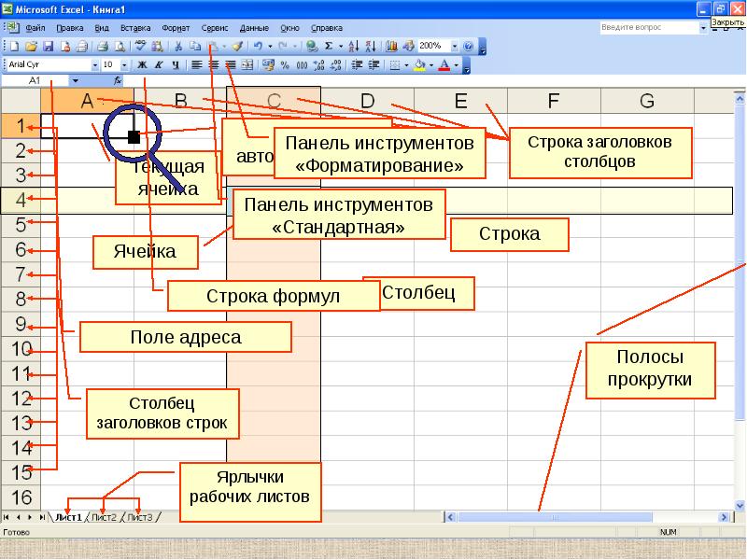Screen dimensions: 747x560
Task: Expand the Arial Cyr font dropdown
Action: 95,64
